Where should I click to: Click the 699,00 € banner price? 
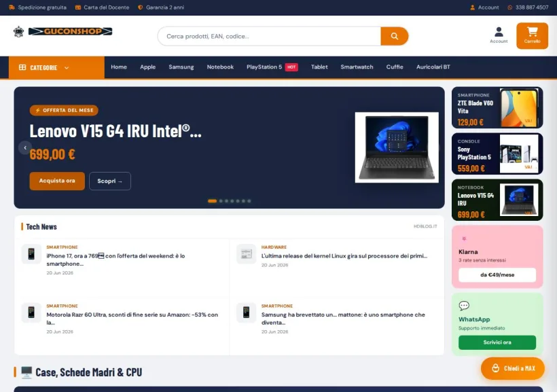(x=52, y=155)
